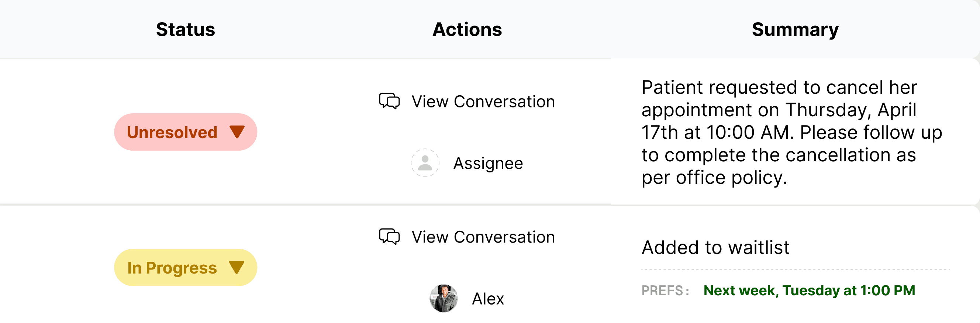Click the Added to waitlist summary
Viewport: 980px width, 323px height.
coord(715,247)
